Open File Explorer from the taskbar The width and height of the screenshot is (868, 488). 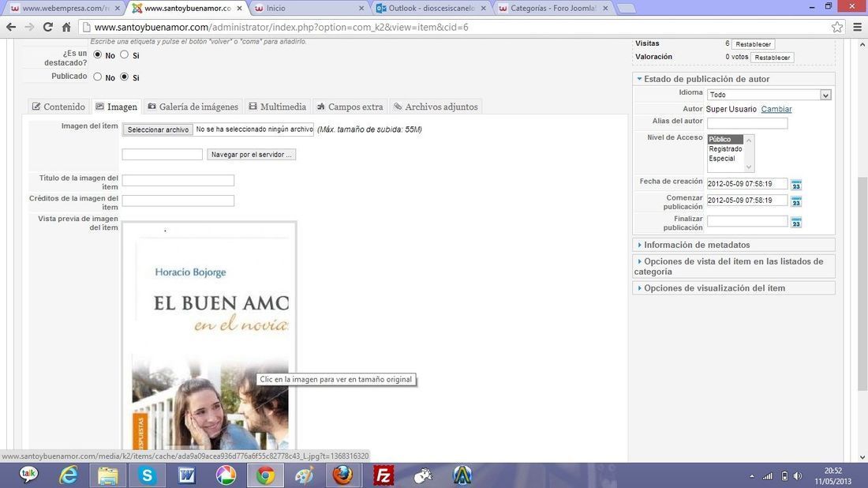(x=108, y=475)
